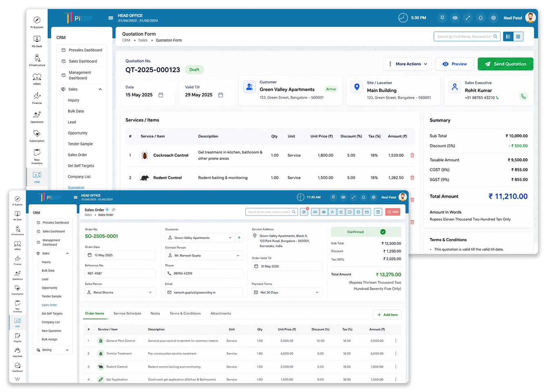
Task: Click Send Quotation button
Action: [x=505, y=64]
